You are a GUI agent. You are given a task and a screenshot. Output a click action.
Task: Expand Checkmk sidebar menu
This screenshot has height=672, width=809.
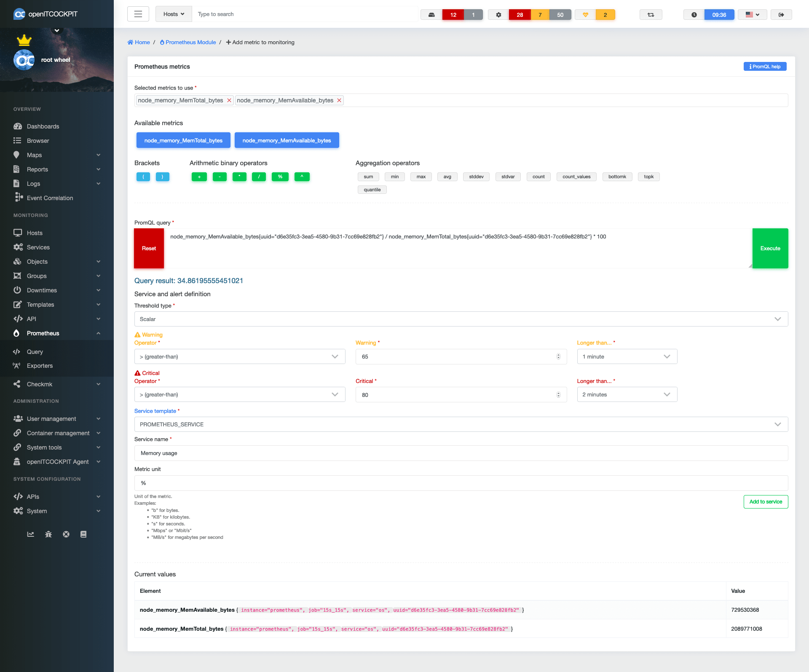pos(57,384)
